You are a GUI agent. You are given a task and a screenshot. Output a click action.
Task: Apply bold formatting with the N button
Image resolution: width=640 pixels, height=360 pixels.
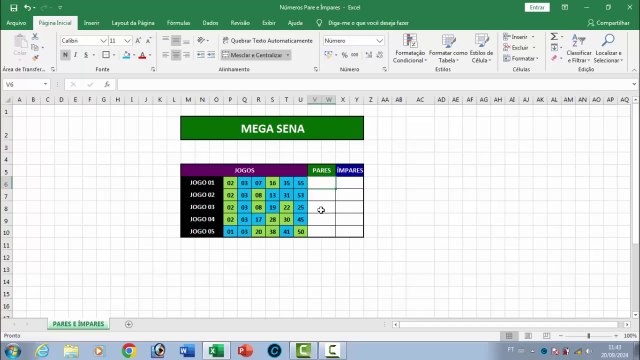coord(65,55)
